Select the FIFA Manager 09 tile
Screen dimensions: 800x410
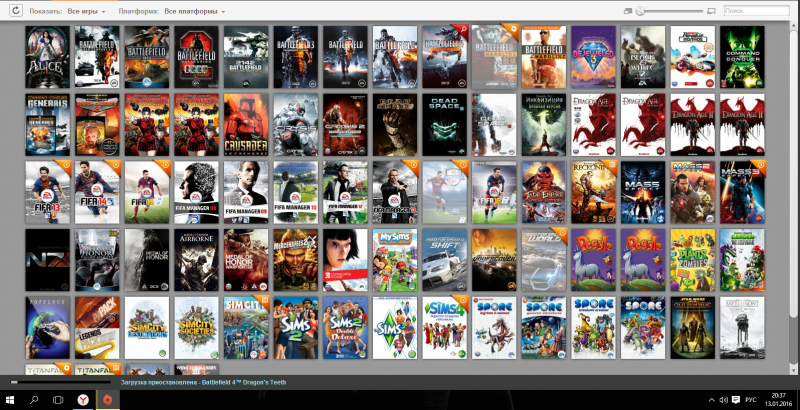[246, 192]
